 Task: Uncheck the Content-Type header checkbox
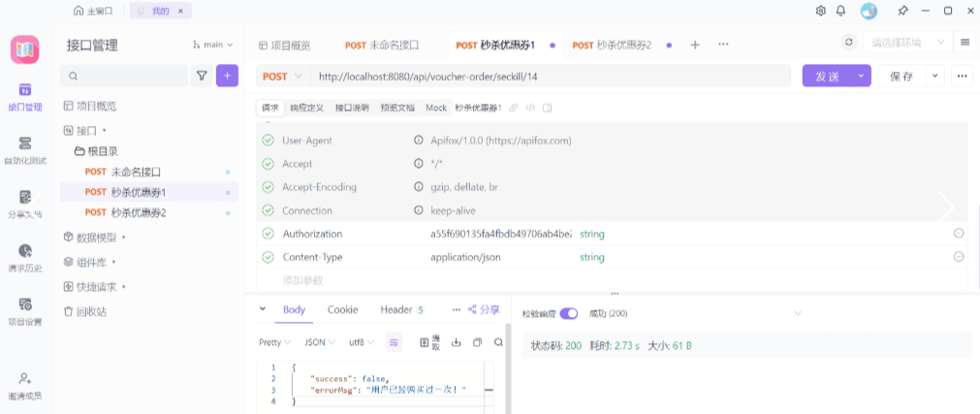click(268, 257)
